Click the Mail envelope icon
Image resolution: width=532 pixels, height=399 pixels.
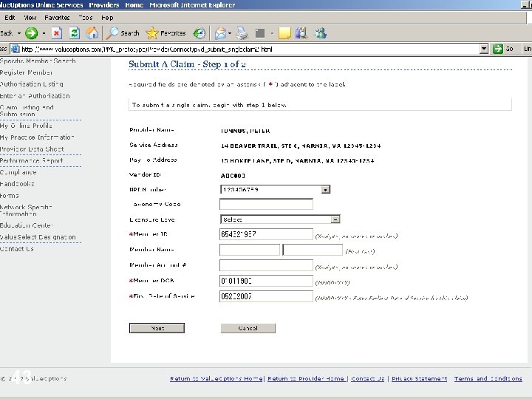[x=220, y=33]
